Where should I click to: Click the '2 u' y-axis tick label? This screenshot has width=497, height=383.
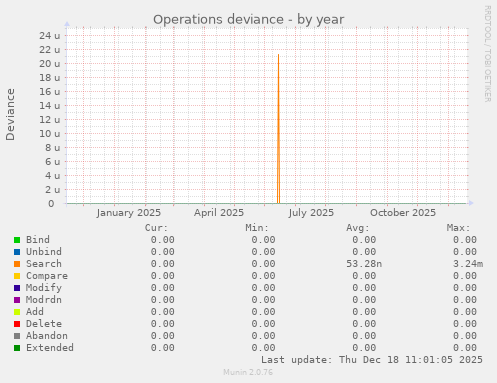pyautogui.click(x=53, y=189)
